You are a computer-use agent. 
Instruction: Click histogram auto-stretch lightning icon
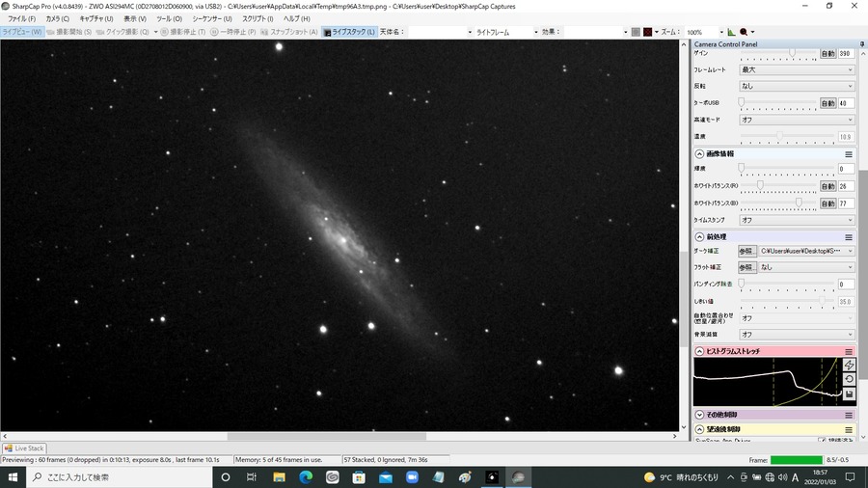(849, 366)
